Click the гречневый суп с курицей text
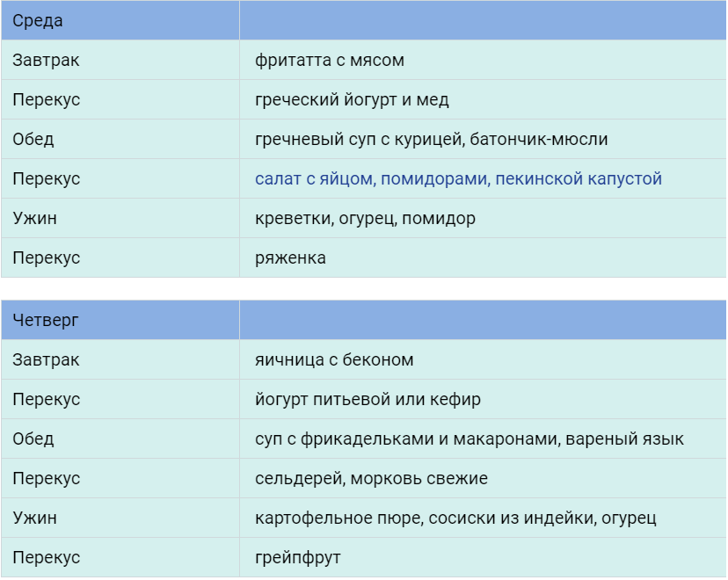Viewport: 728px width, 580px height. click(360, 139)
